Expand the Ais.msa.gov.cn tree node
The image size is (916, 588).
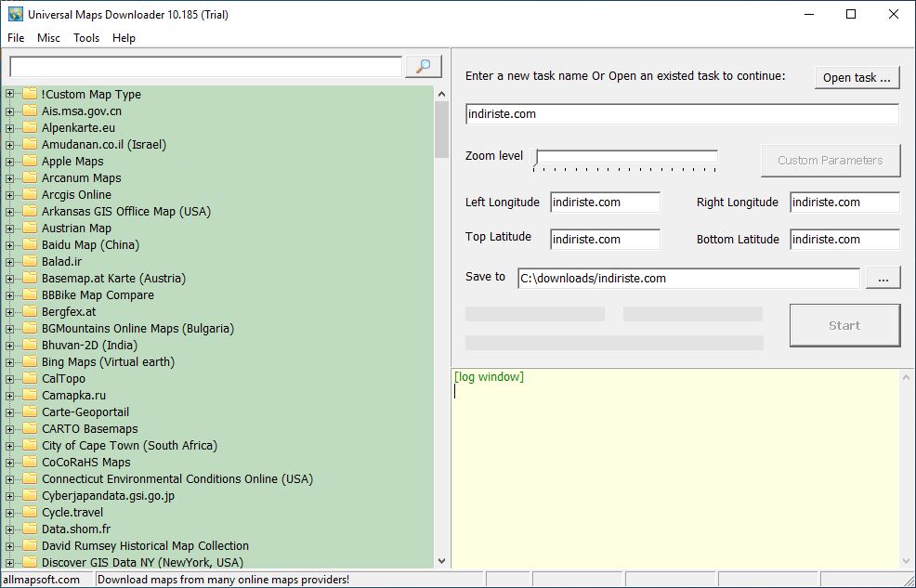(x=9, y=111)
